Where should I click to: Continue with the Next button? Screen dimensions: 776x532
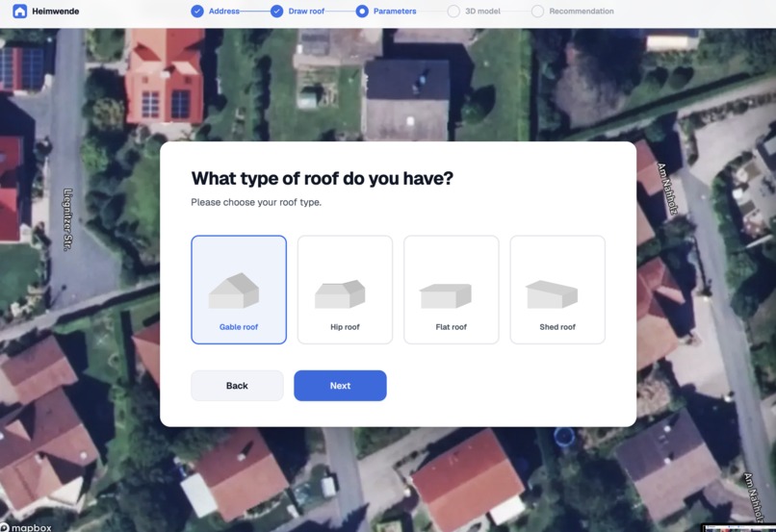pos(340,386)
